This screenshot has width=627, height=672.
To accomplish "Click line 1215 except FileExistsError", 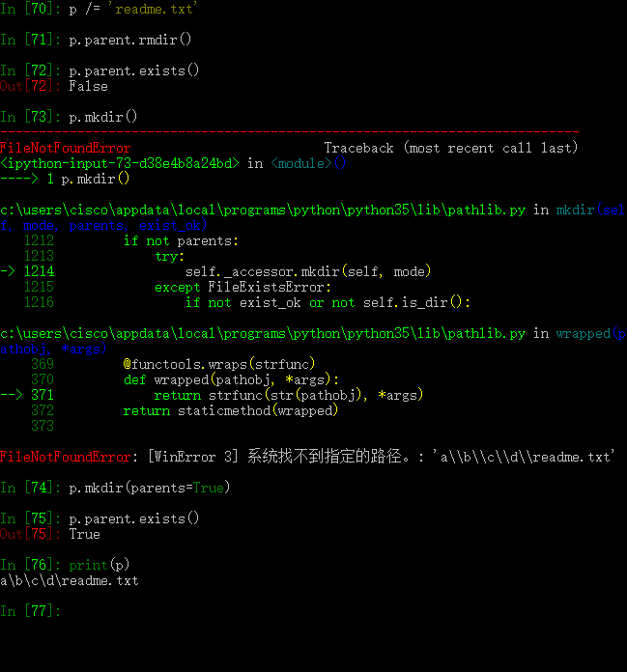I will [242, 287].
